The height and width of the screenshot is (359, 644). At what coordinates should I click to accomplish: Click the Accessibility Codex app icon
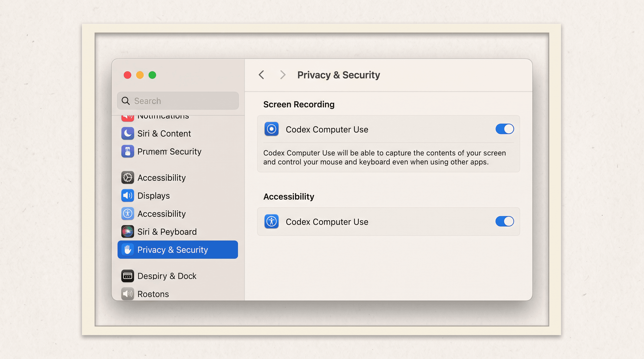(x=271, y=221)
